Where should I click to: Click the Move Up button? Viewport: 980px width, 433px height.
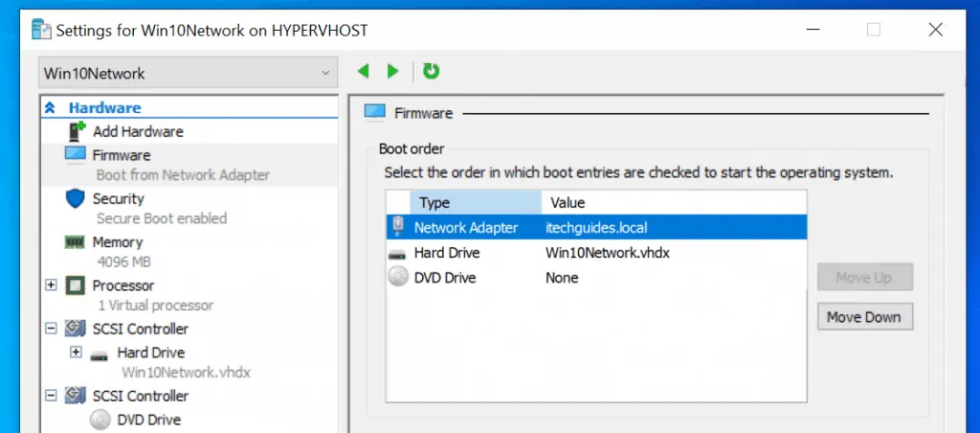tap(865, 277)
